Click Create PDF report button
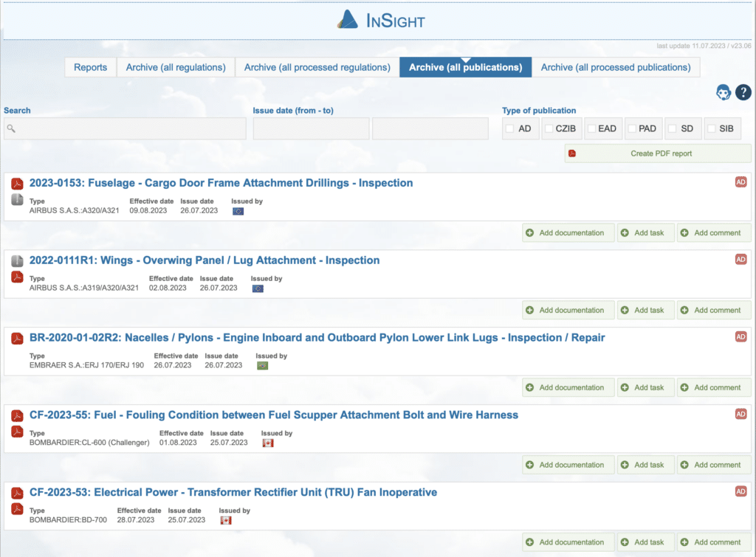This screenshot has width=756, height=557. (658, 153)
